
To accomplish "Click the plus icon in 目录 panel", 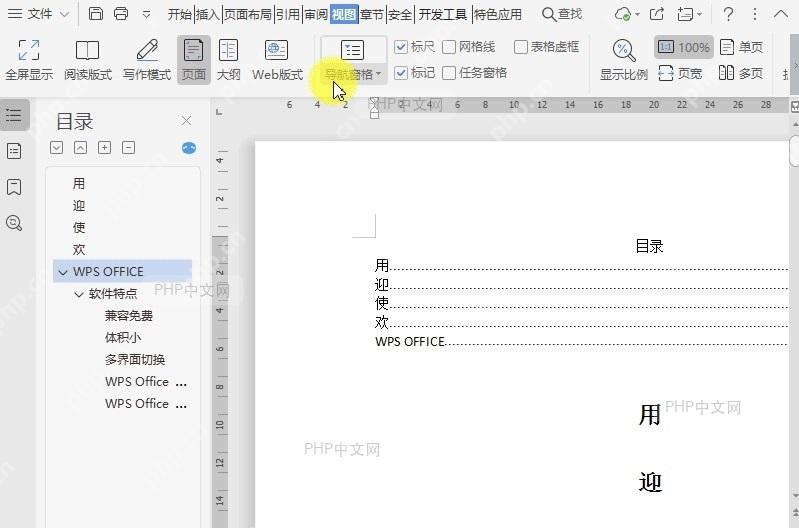I will coord(104,148).
